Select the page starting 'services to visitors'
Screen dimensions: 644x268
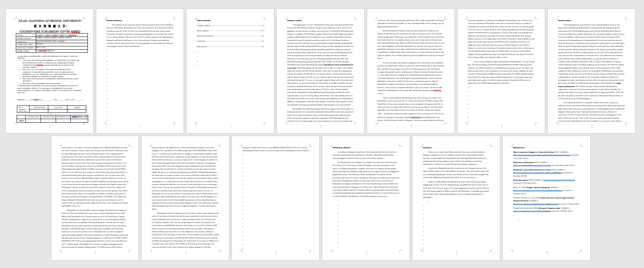point(410,71)
